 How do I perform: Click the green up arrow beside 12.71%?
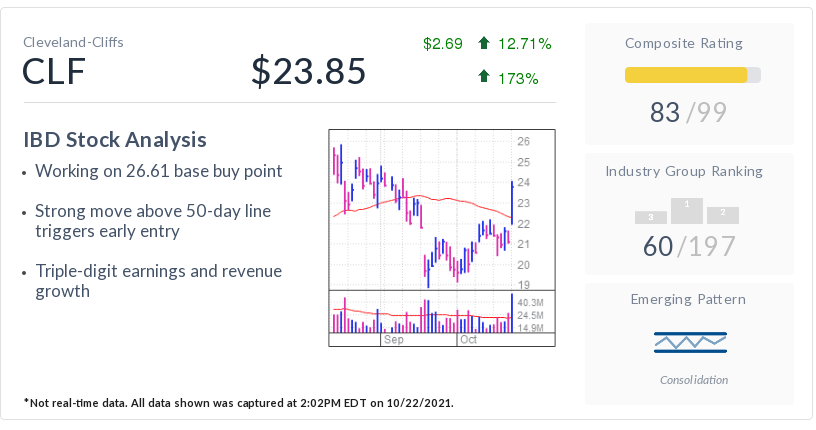484,43
